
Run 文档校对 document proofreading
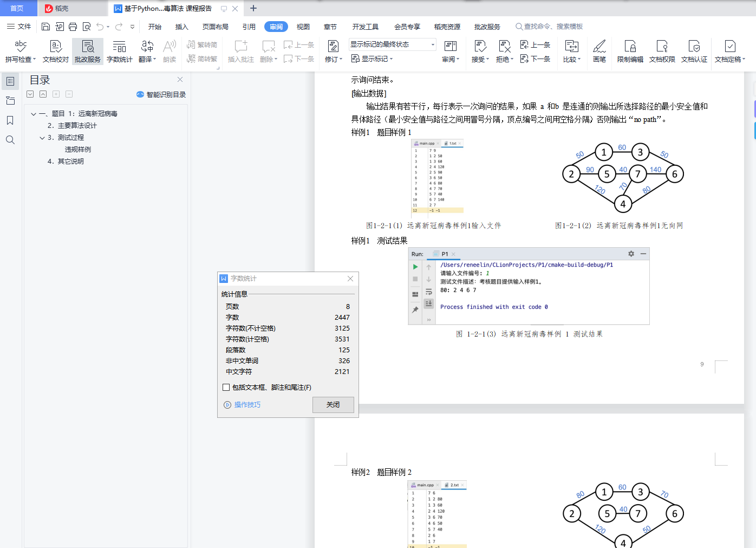click(56, 51)
